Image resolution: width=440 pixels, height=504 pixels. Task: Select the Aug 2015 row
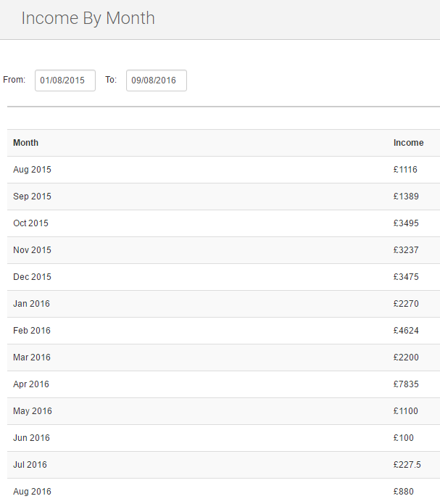(x=33, y=170)
